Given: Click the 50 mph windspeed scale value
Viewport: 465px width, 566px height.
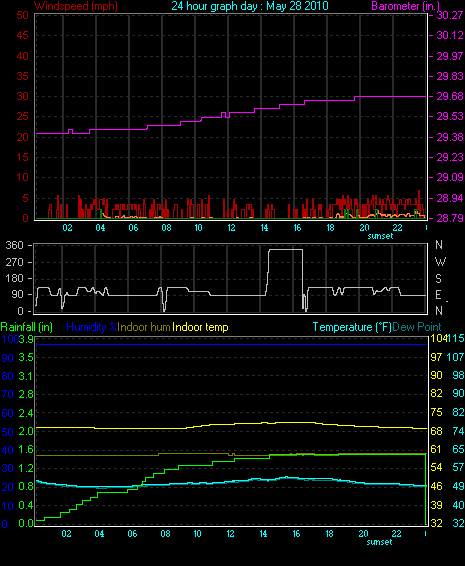Looking at the screenshot, I should (22, 15).
